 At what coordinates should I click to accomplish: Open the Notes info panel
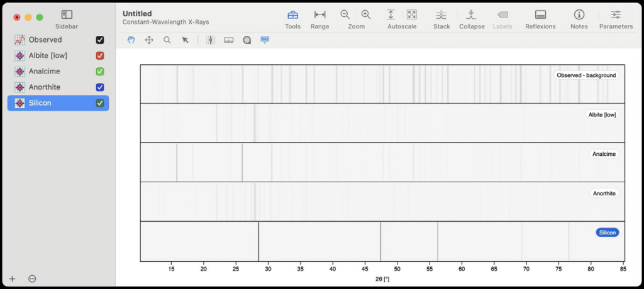pos(579,15)
